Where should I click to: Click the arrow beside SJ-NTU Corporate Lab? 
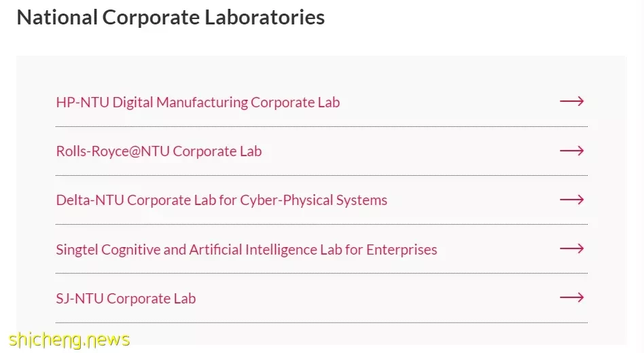tap(572, 297)
